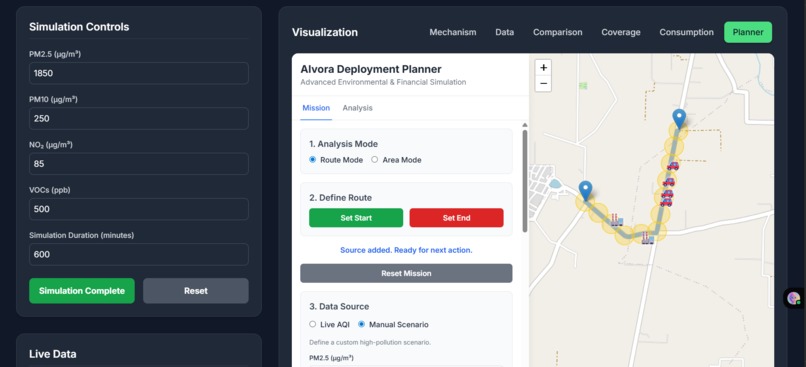Click the 'Simulation Duration (minutes)' label
The image size is (806, 367).
point(81,235)
